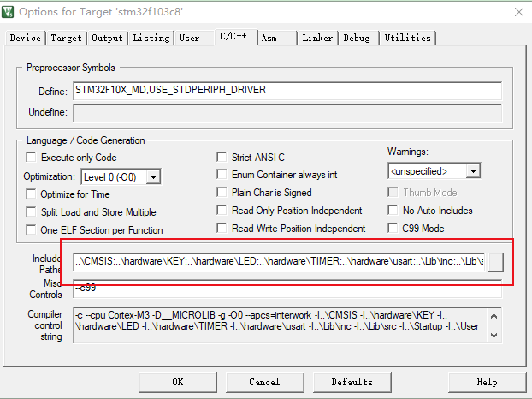532x399 pixels.
Task: Toggle Split Load and Store Multiple
Action: [x=31, y=212]
